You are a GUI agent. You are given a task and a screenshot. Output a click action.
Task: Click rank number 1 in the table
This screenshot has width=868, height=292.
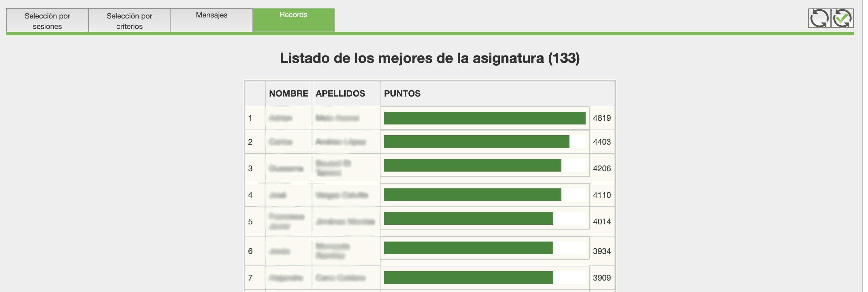point(250,118)
